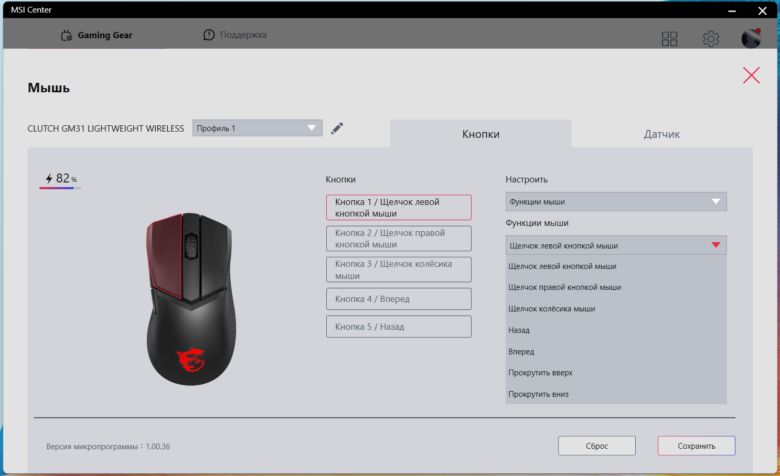This screenshot has height=476, width=780.
Task: Open the Поддержка tab
Action: 235,35
